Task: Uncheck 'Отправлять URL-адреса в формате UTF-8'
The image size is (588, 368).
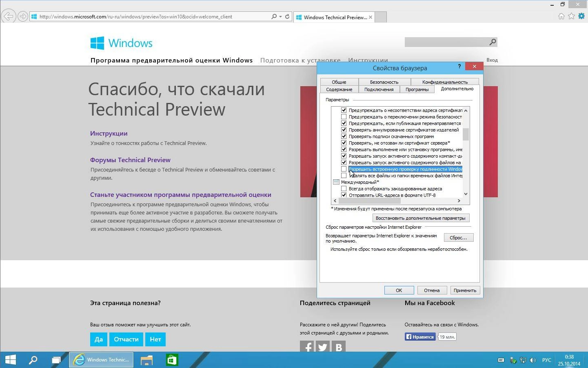Action: 344,195
